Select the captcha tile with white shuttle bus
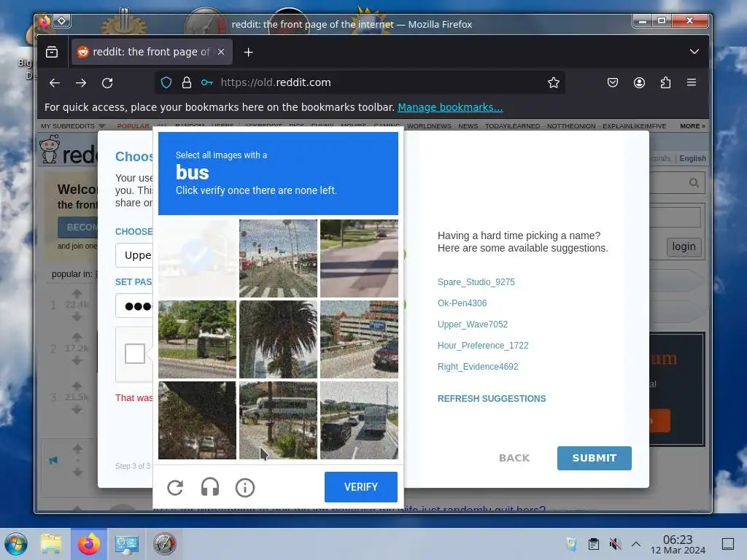 (278, 420)
